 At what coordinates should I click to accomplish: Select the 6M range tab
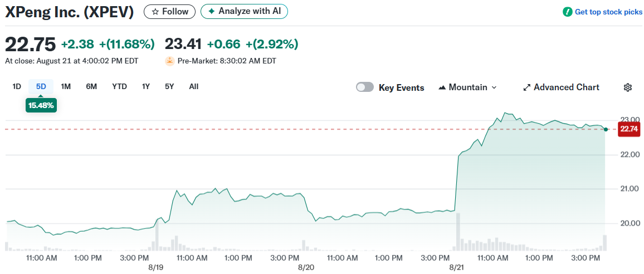click(91, 87)
